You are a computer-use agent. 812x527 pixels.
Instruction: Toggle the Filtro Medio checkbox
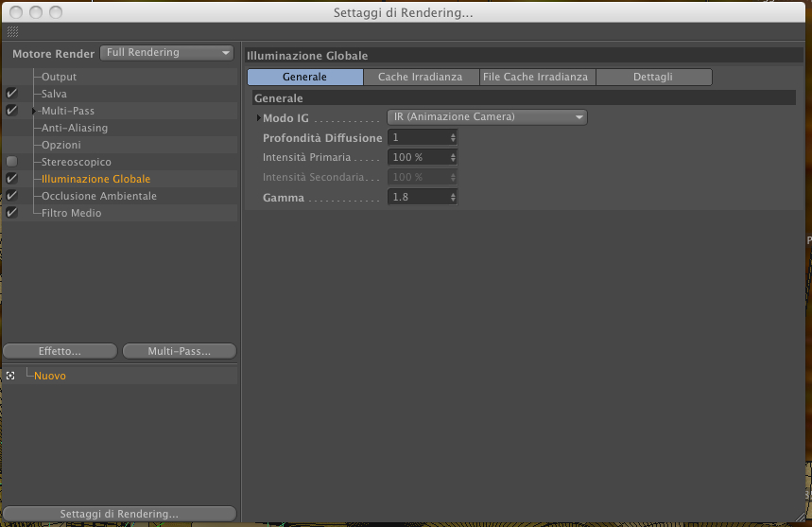[12, 213]
